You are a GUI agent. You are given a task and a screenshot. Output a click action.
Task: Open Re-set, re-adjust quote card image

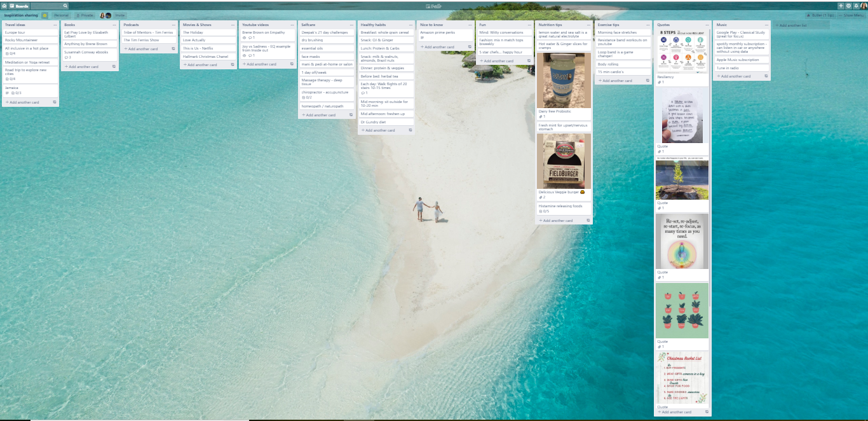(x=682, y=241)
